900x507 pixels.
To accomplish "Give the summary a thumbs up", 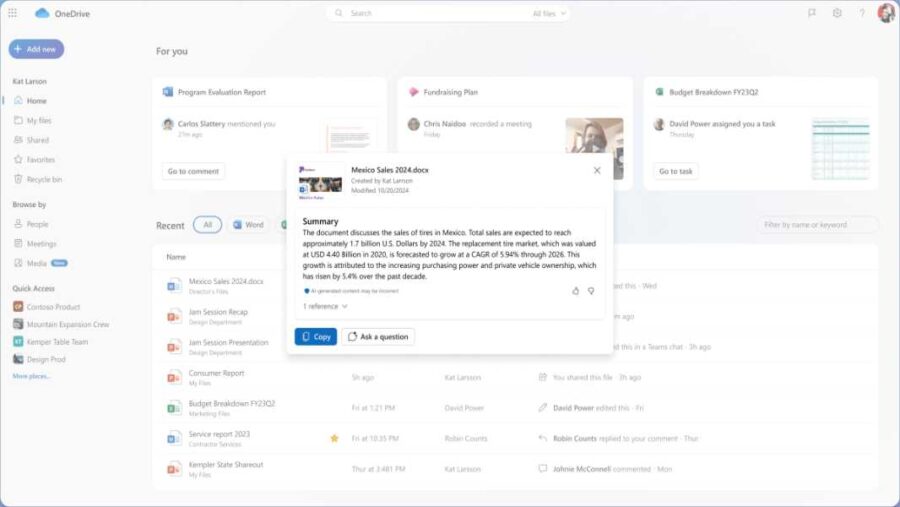I will [575, 291].
